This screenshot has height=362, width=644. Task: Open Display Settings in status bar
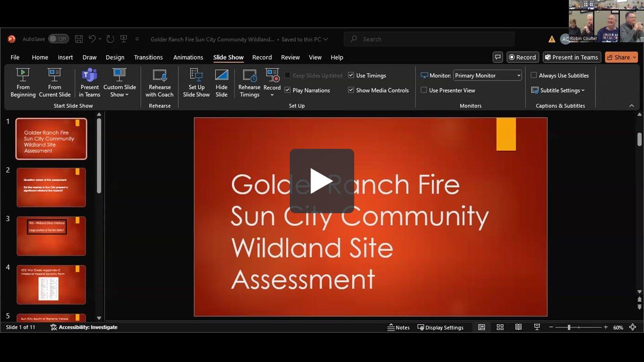tap(441, 327)
